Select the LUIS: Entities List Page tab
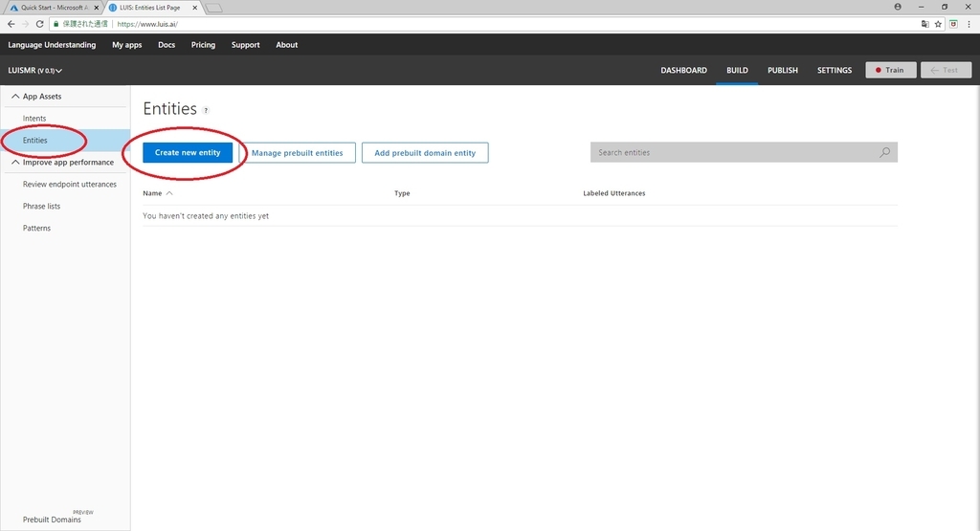 (152, 8)
